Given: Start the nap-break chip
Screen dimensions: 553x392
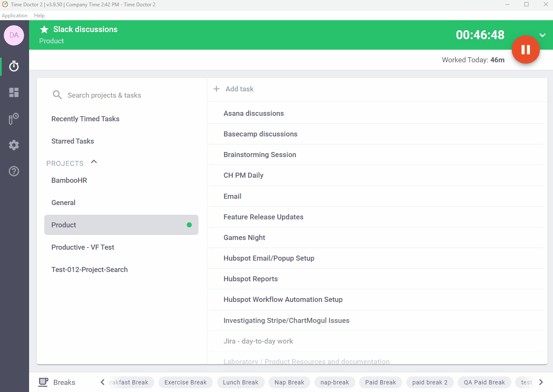Looking at the screenshot, I should click(335, 382).
